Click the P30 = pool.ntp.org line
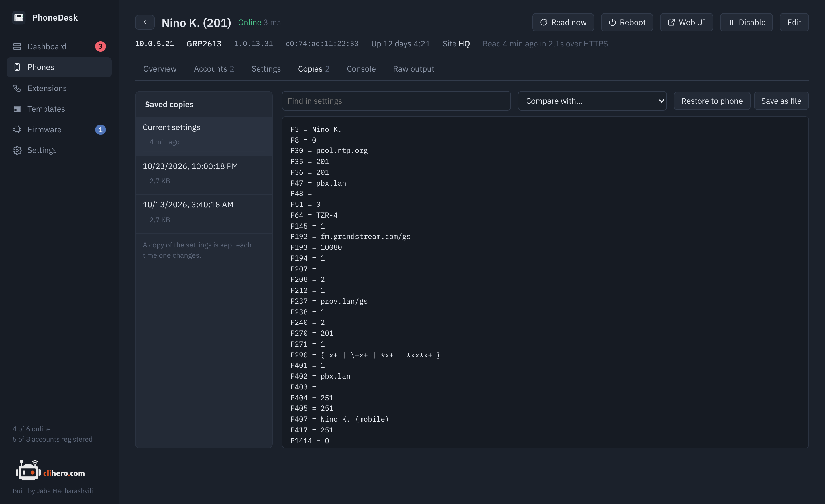Screen dimensions: 825x504 329,151
